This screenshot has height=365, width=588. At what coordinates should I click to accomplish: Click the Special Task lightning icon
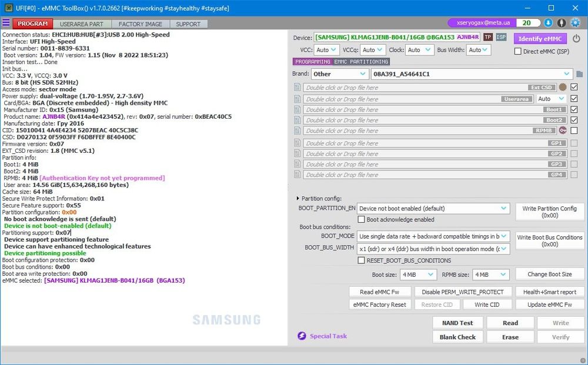coord(302,336)
